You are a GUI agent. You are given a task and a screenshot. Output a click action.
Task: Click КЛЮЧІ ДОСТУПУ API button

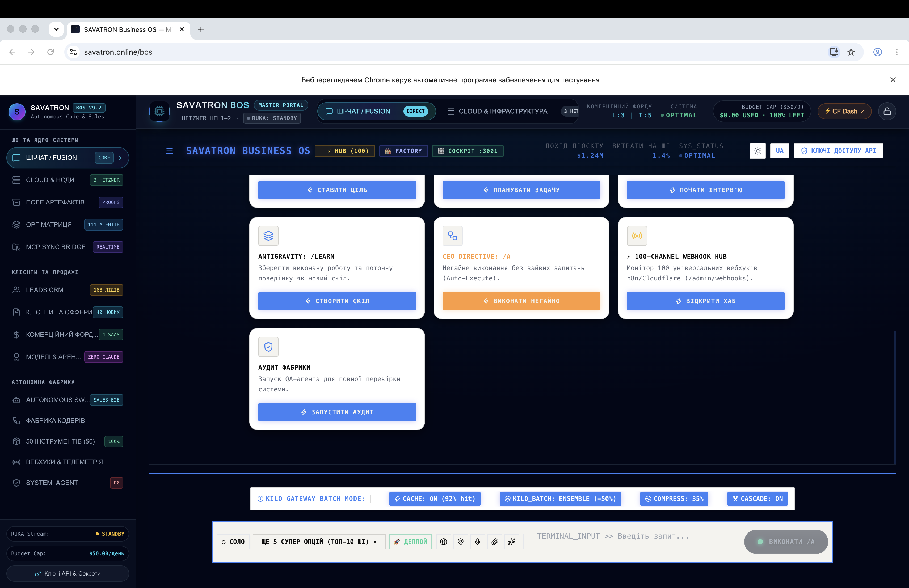[838, 151]
